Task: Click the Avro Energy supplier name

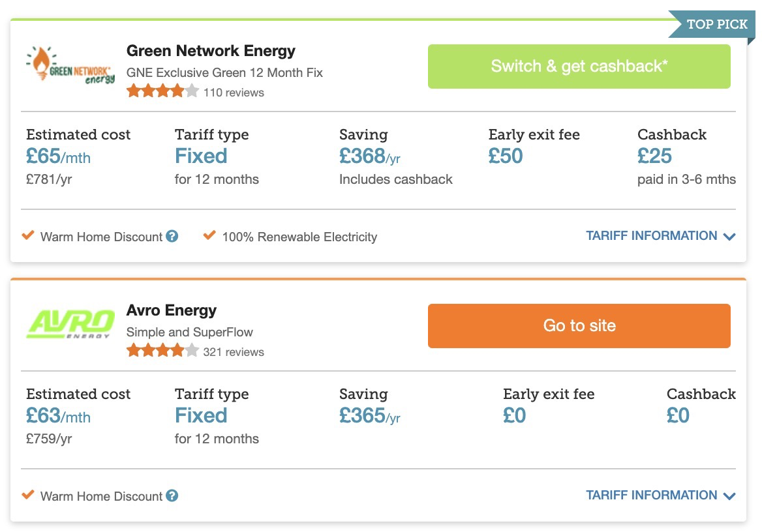Action: point(172,310)
